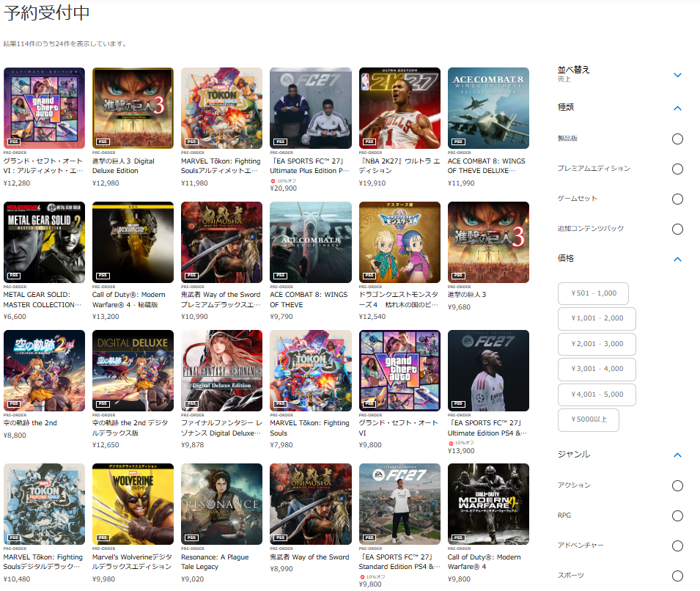This screenshot has height=591, width=700.
Task: Open 空の軌跡 the 2nd standard cover
Action: (x=44, y=371)
